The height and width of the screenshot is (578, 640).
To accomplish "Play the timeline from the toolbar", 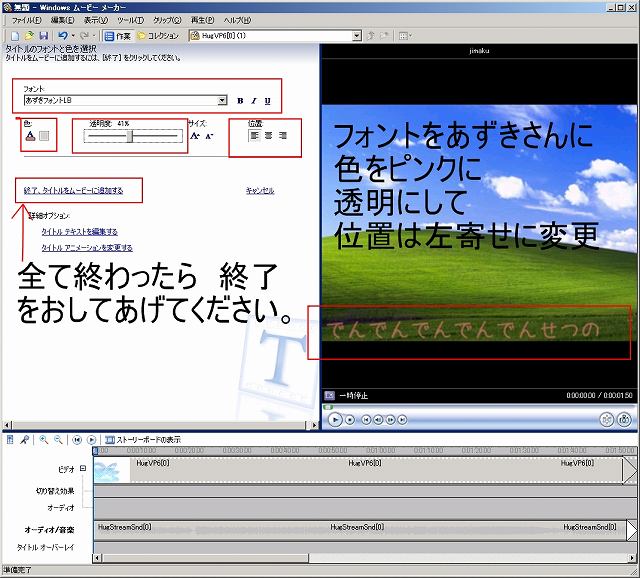I will pyautogui.click(x=91, y=440).
